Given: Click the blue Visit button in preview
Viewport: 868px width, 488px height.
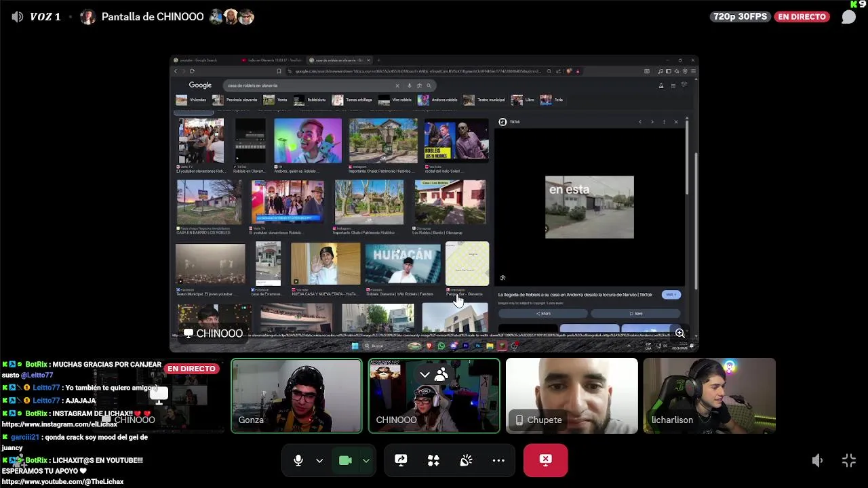Looking at the screenshot, I should pyautogui.click(x=671, y=295).
